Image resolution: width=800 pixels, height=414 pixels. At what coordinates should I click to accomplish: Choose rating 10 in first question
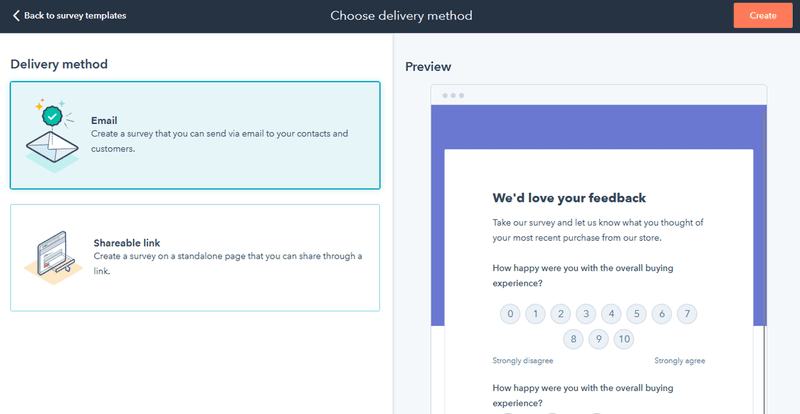[623, 339]
